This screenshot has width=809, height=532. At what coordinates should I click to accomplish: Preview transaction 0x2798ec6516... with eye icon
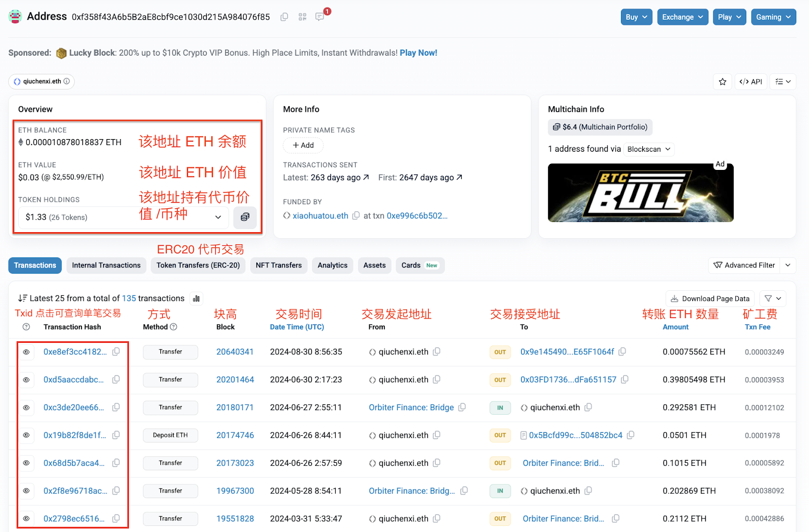click(26, 519)
